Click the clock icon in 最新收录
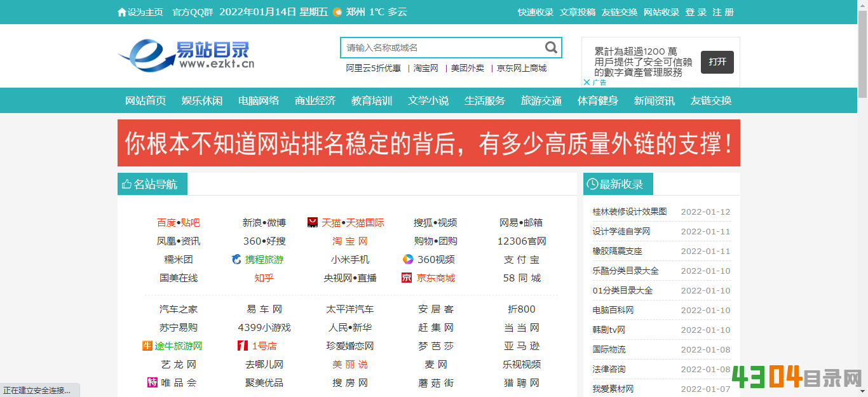 click(x=592, y=184)
